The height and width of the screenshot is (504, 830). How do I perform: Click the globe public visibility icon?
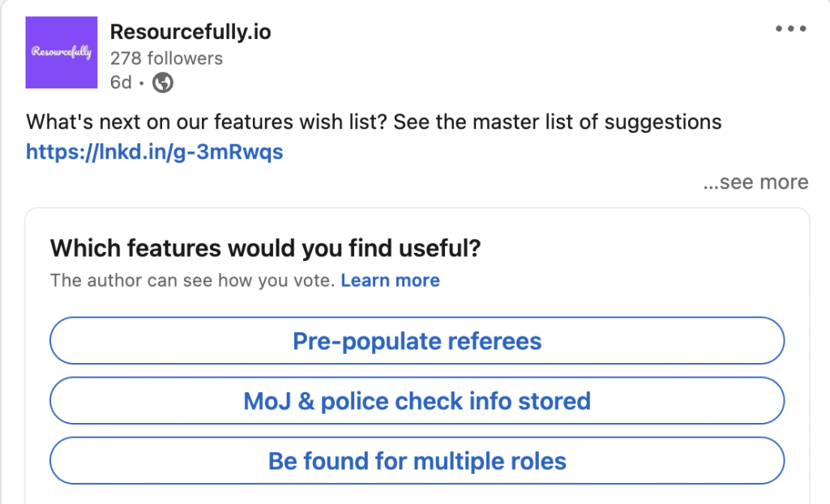[162, 83]
